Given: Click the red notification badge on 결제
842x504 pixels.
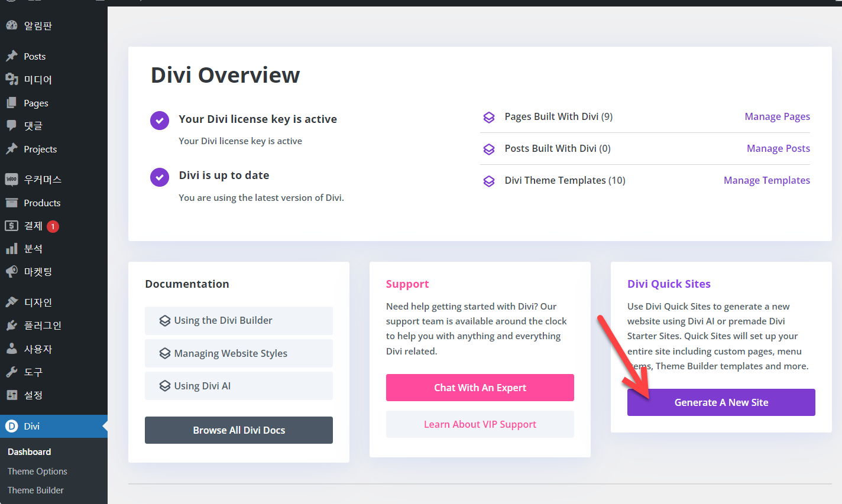Looking at the screenshot, I should [x=53, y=226].
